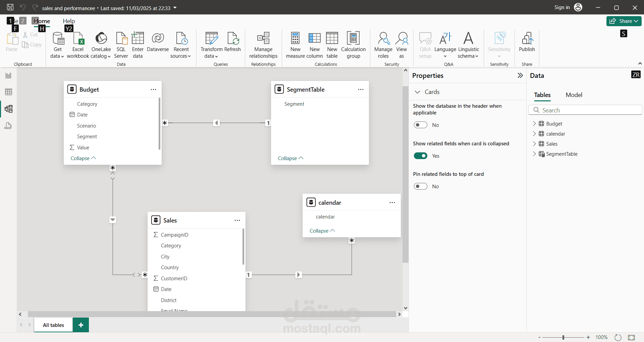Switch to Table view in sidebar
This screenshot has width=644, height=342.
pos(8,92)
